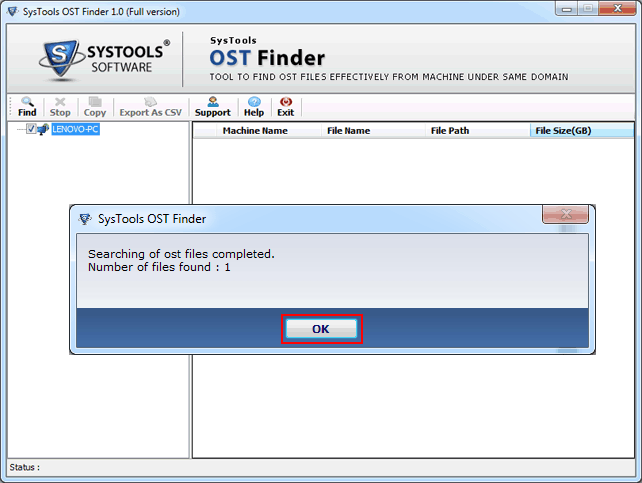Click the Copy toolbar icon

(95, 107)
